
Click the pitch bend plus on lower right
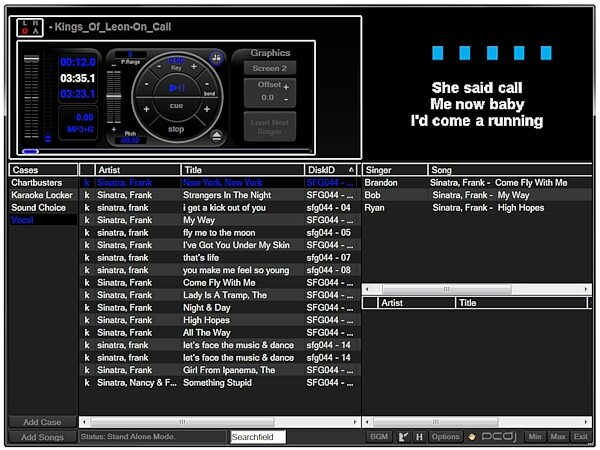tap(207, 109)
